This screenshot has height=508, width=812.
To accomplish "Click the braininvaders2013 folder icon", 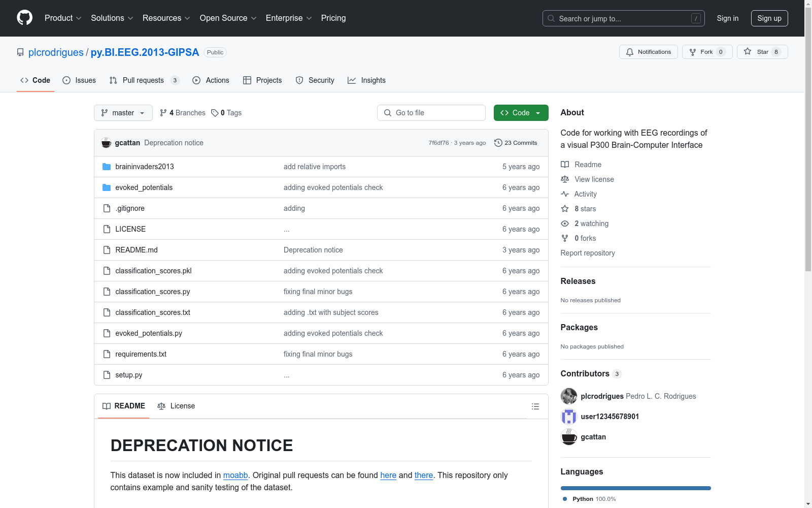I will coord(107,167).
